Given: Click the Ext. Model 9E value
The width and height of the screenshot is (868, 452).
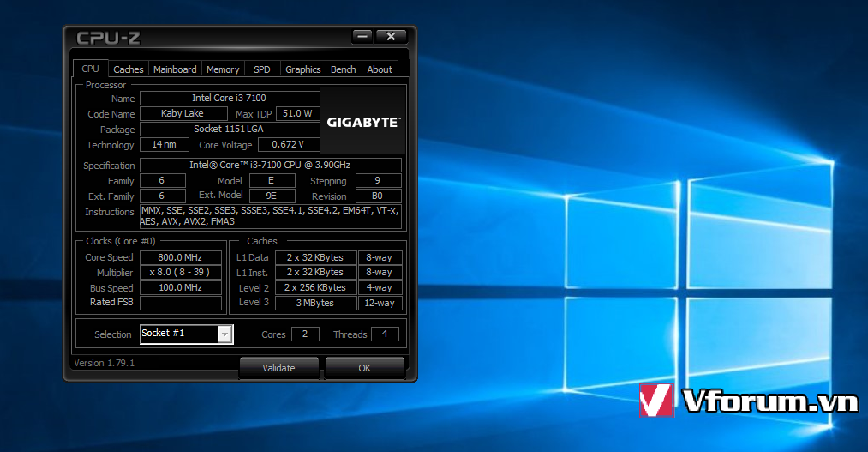Looking at the screenshot, I should (272, 196).
